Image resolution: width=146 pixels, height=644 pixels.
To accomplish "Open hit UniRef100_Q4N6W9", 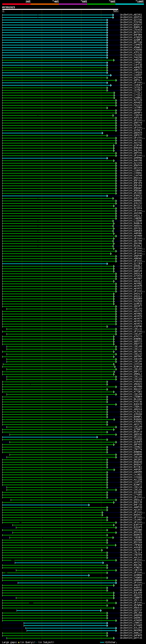I will click(x=131, y=580).
